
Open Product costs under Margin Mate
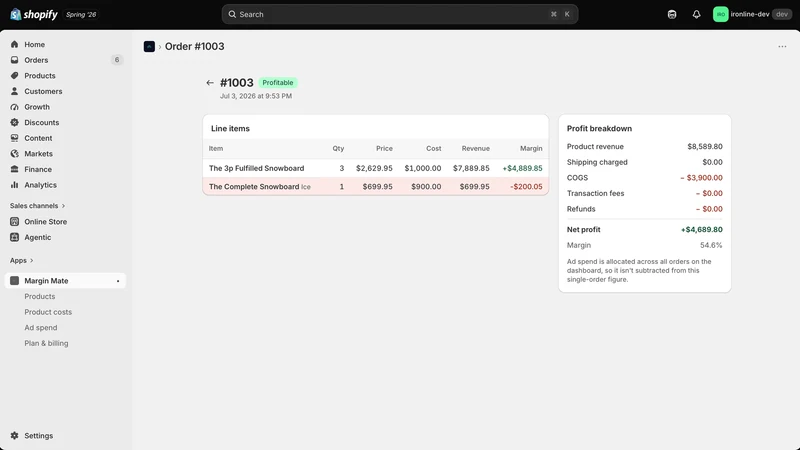[48, 312]
